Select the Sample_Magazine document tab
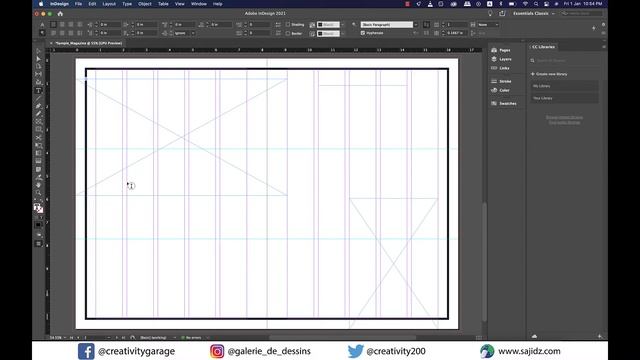The image size is (640, 360). pyautogui.click(x=89, y=43)
